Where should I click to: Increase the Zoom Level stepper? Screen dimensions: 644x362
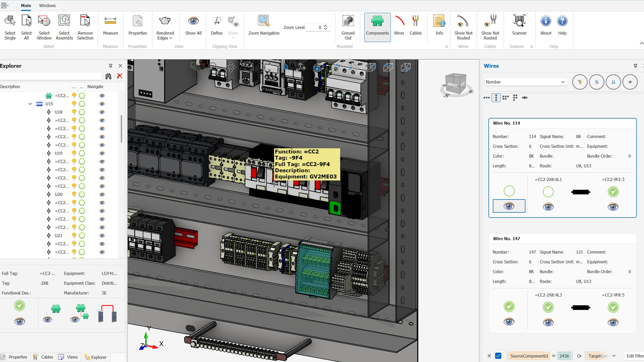tap(325, 26)
